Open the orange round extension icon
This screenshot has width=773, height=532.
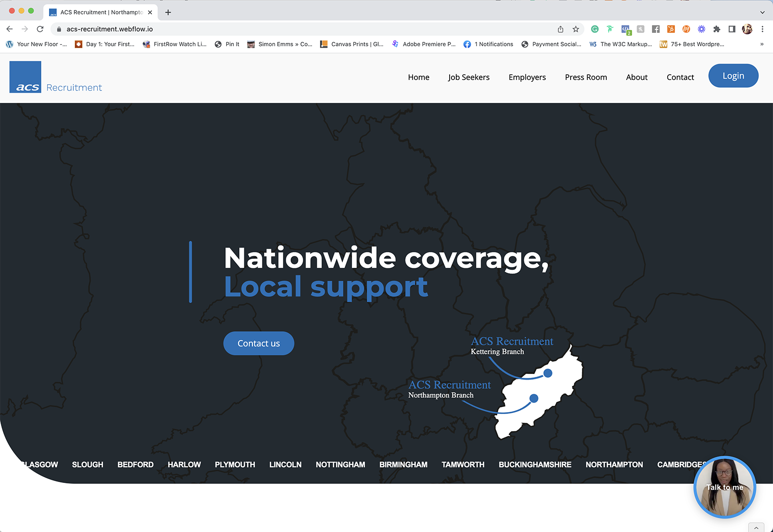coord(686,29)
